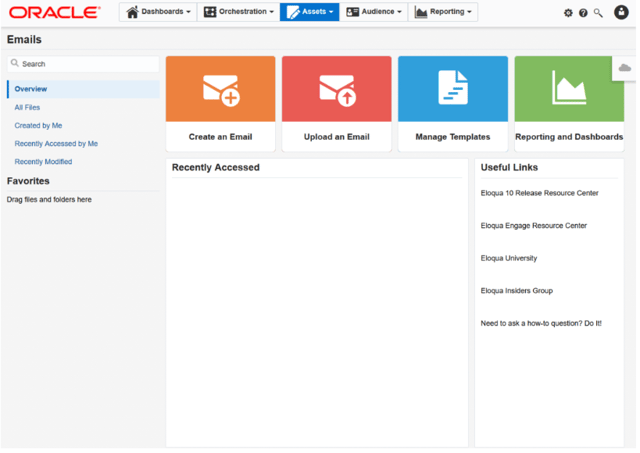The height and width of the screenshot is (453, 640).
Task: Click the Favorites heading
Action: (28, 181)
